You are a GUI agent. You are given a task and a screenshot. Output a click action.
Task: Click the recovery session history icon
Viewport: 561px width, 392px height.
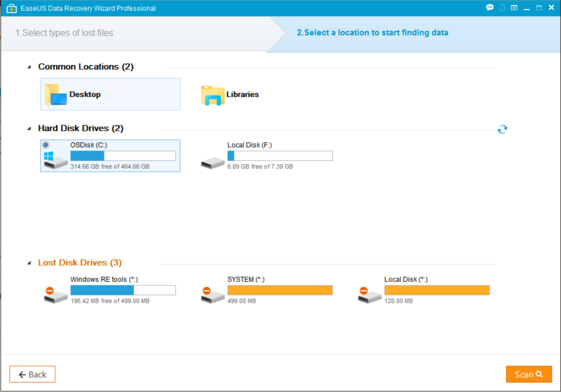click(x=502, y=7)
